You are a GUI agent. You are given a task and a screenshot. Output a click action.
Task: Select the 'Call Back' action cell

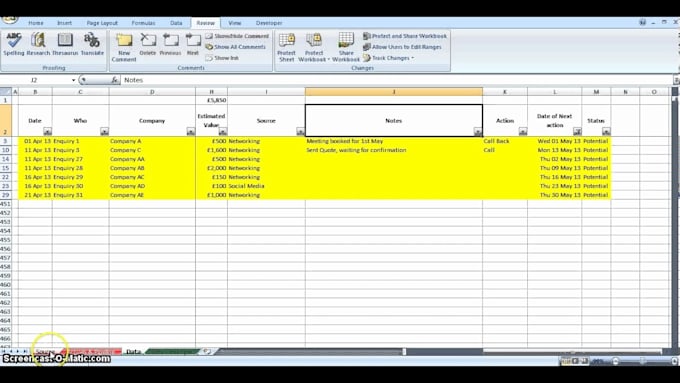(x=505, y=141)
